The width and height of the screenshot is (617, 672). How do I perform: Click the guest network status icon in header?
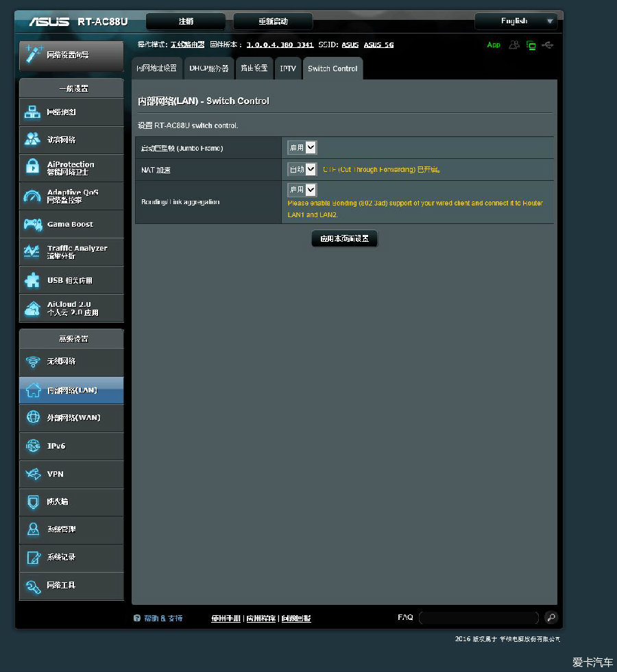click(514, 45)
